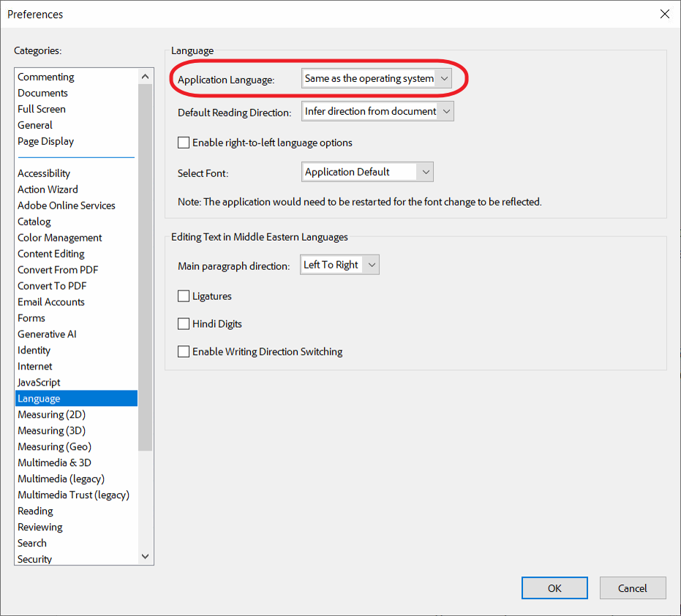This screenshot has width=681, height=616.
Task: Open the Default Reading Direction dropdown
Action: click(x=377, y=110)
